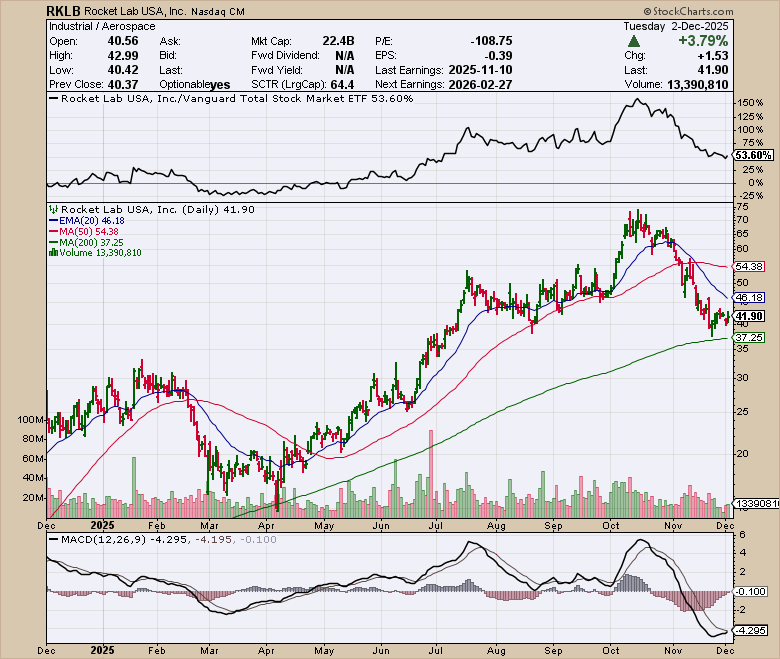The image size is (780, 659).
Task: Click the Volume 13,390,810 legend entry
Action: 96,253
